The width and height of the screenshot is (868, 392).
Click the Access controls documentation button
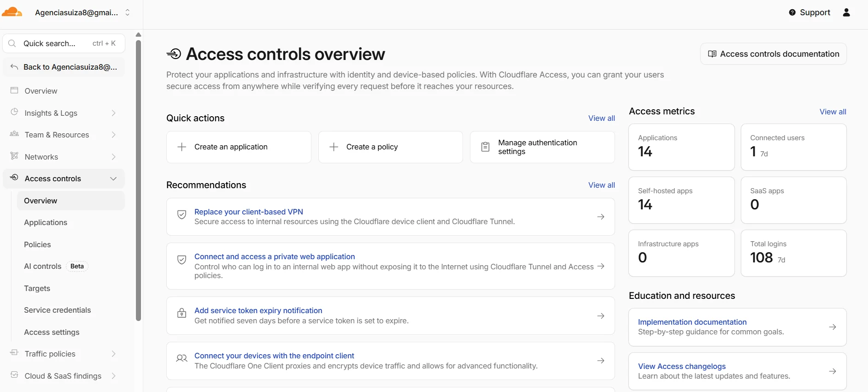coord(774,54)
